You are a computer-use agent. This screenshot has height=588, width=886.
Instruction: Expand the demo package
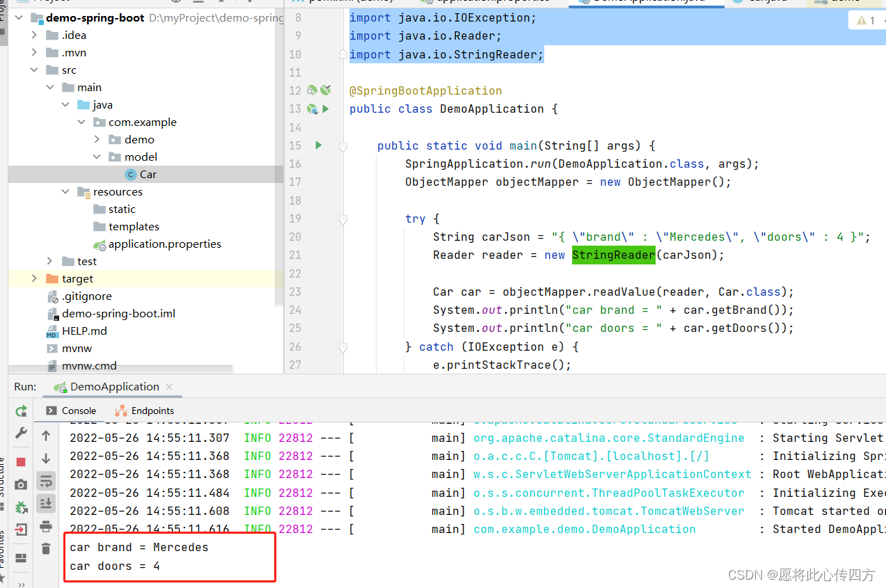(x=97, y=139)
